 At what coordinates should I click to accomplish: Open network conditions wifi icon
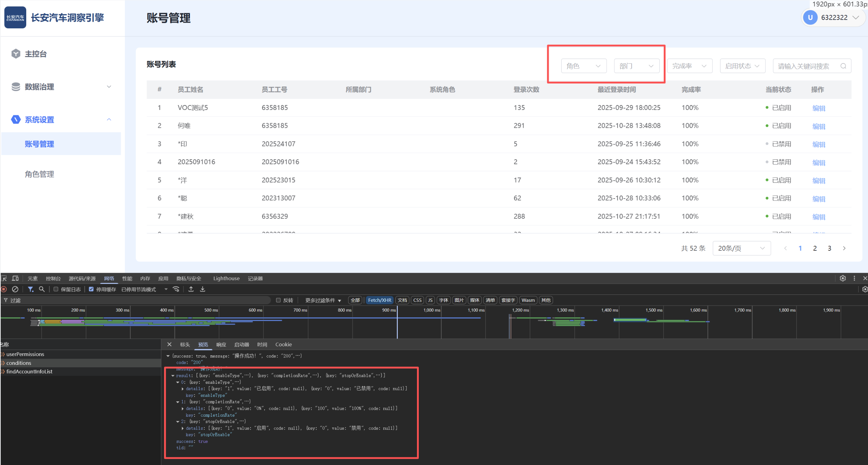(176, 289)
